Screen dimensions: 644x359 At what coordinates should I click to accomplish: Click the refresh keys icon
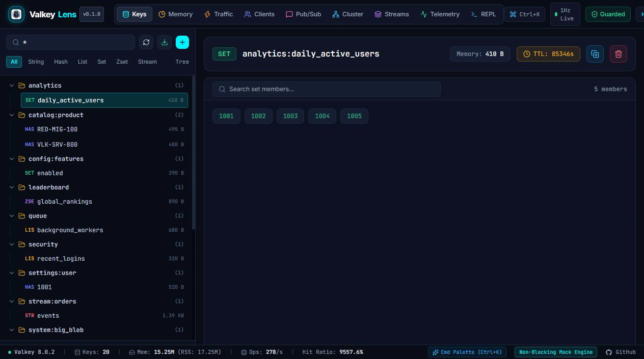click(x=146, y=42)
